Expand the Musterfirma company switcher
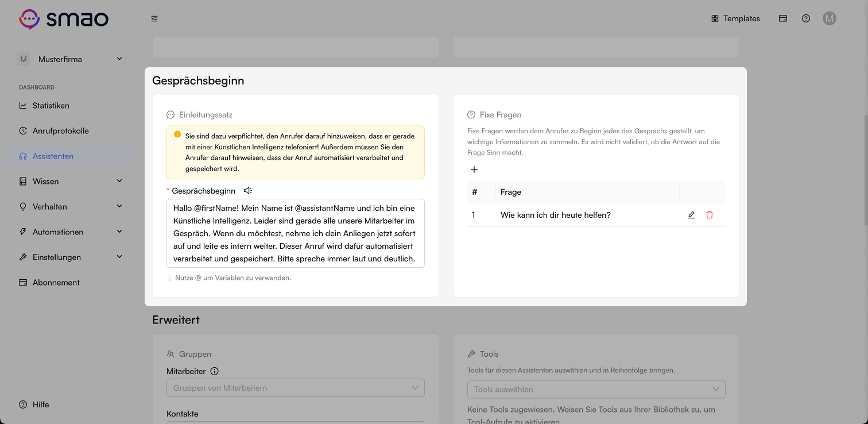 tap(71, 59)
